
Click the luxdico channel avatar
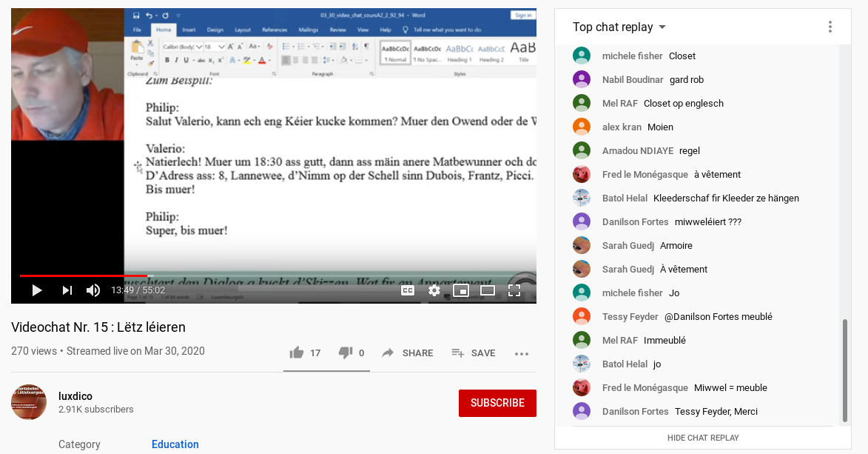(x=28, y=402)
